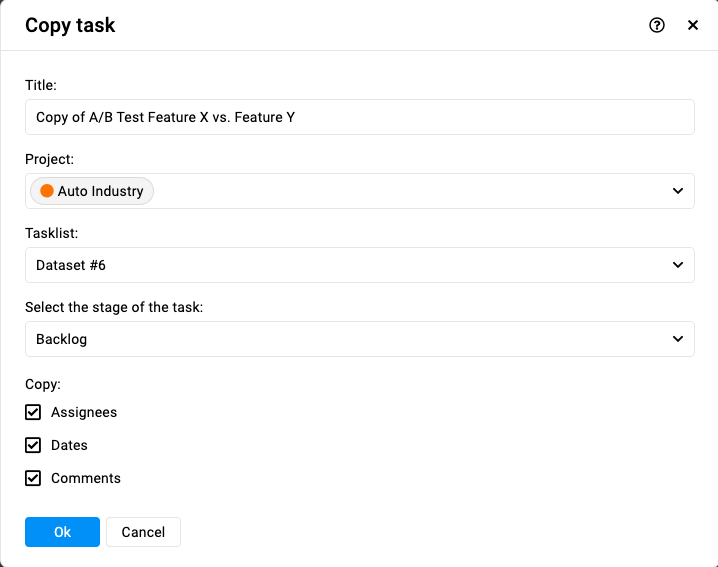Image resolution: width=718 pixels, height=567 pixels.
Task: Expand the Tasklist dropdown chevron
Action: [x=678, y=265]
